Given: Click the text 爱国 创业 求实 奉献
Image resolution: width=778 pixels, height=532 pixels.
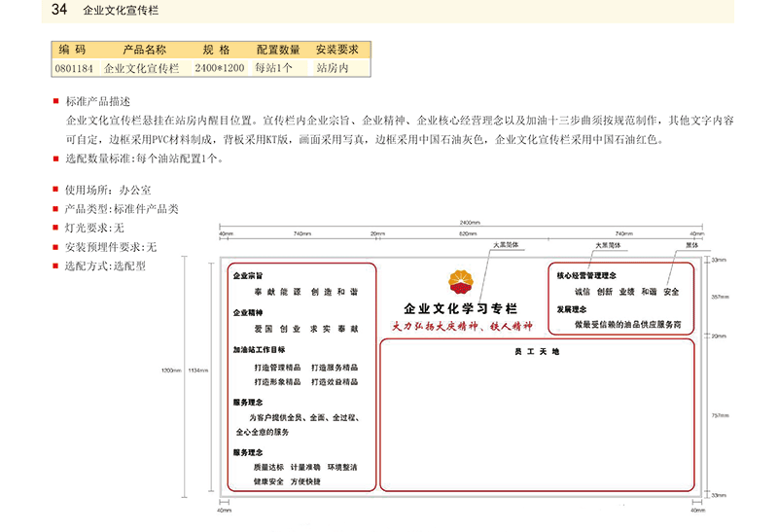Looking at the screenshot, I should (306, 329).
